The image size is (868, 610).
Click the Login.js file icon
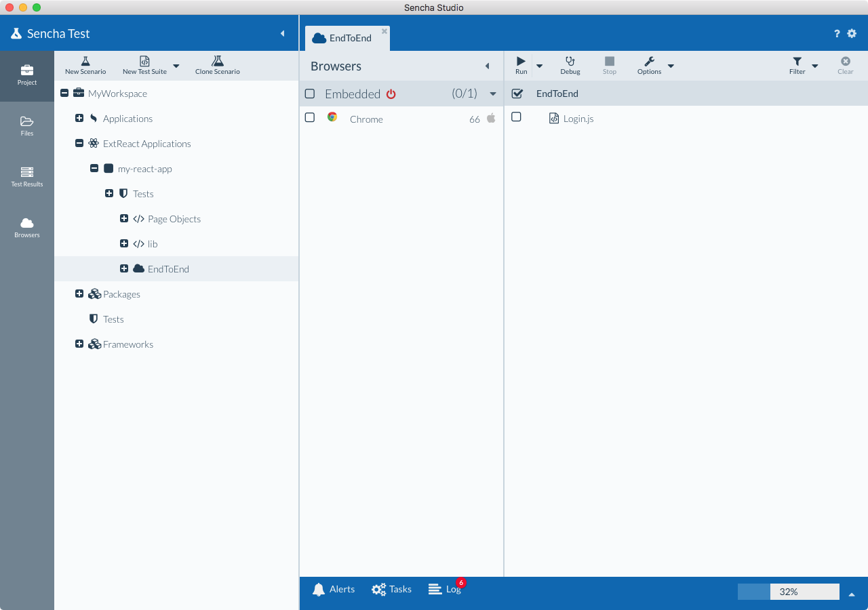click(x=553, y=118)
